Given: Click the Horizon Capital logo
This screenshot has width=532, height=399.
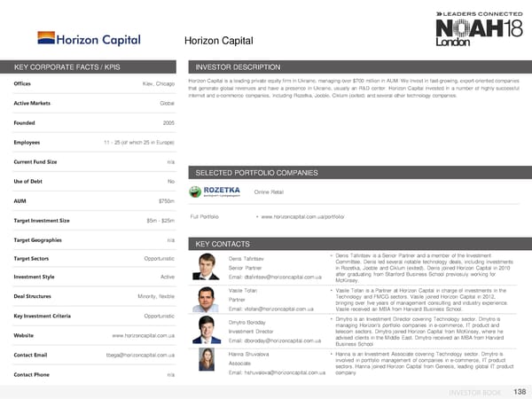Looking at the screenshot, I should [87, 39].
